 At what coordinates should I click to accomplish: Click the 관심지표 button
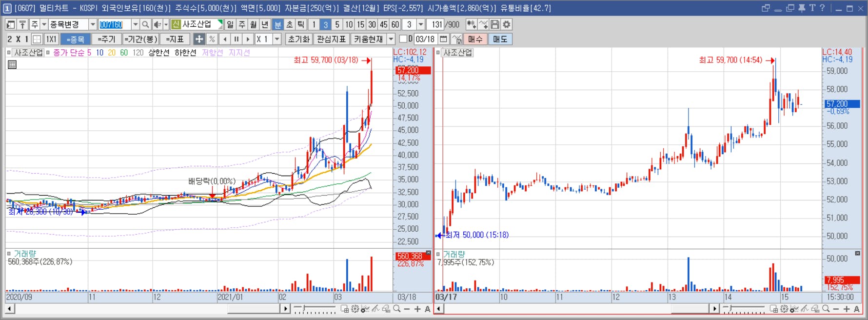click(331, 39)
